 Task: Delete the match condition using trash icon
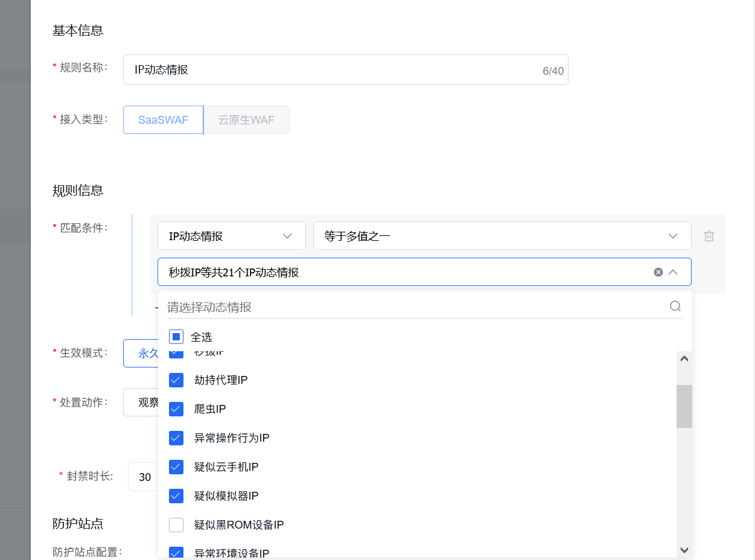pyautogui.click(x=709, y=236)
